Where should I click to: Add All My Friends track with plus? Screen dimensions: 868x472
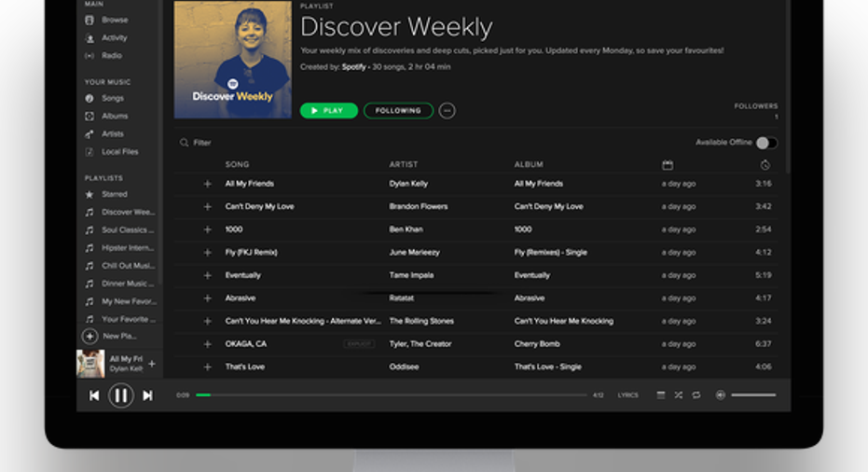208,184
